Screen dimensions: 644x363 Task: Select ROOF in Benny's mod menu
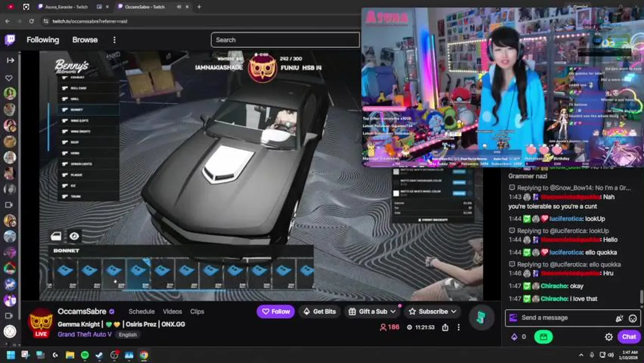[89, 142]
